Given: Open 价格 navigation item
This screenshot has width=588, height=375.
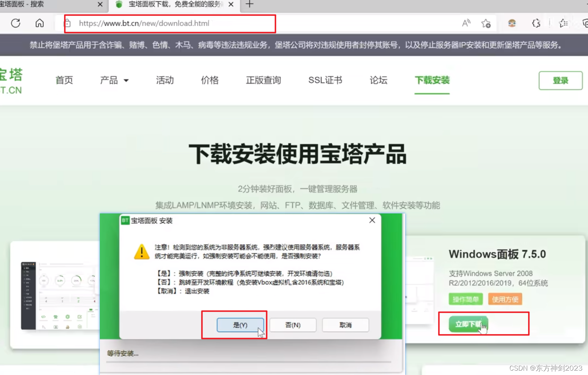Looking at the screenshot, I should click(x=210, y=80).
